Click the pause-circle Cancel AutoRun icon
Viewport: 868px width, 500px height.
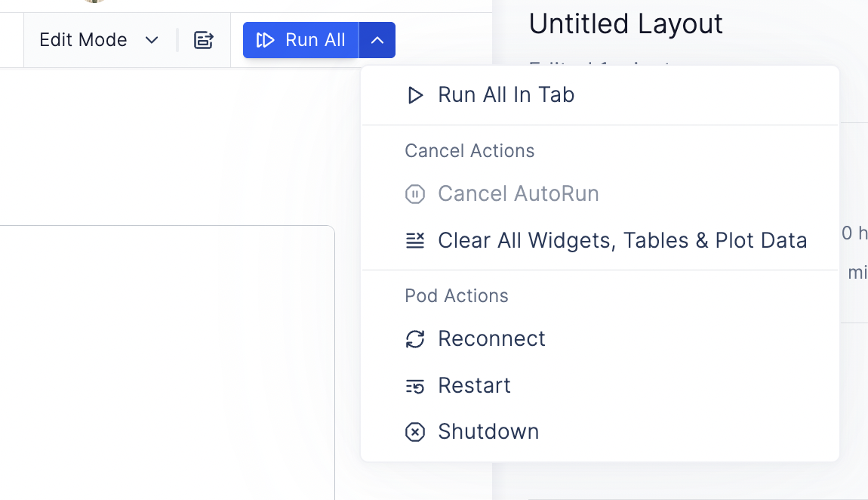(415, 194)
